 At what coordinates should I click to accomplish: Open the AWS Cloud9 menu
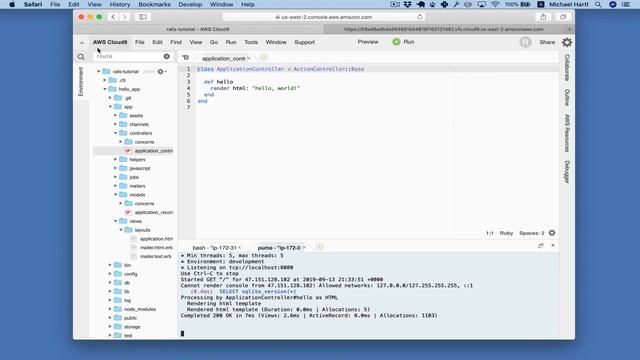coord(110,42)
